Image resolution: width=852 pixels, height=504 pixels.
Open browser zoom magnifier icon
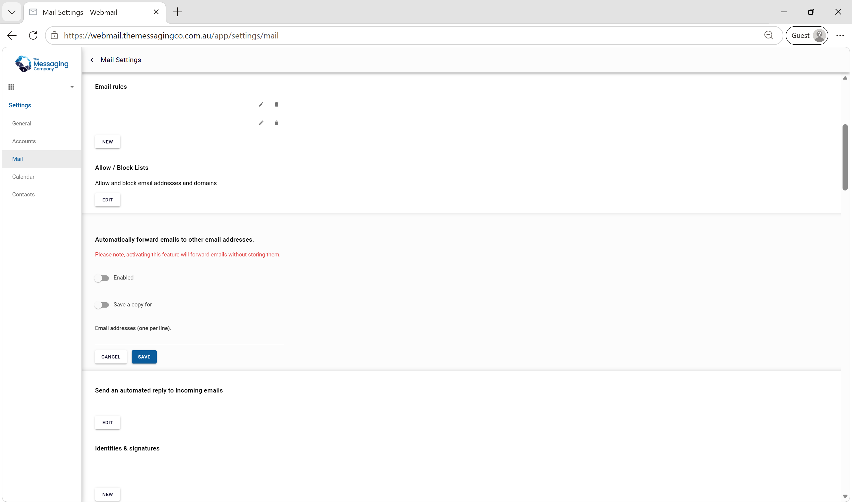(x=769, y=36)
